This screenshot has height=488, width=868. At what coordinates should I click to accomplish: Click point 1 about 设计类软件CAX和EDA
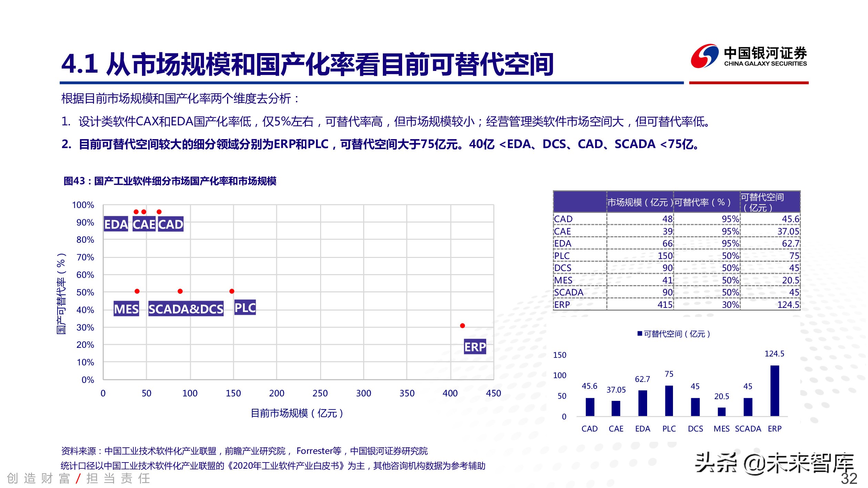coord(386,121)
